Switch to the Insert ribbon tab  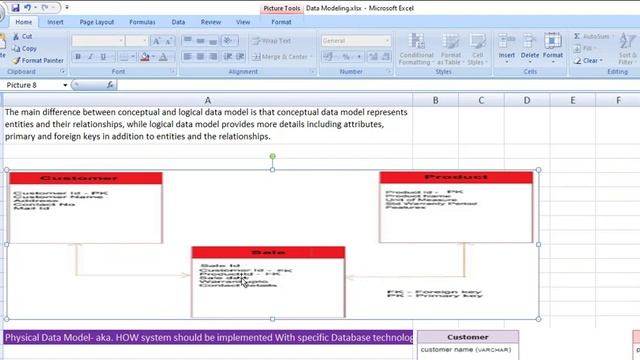coord(55,22)
